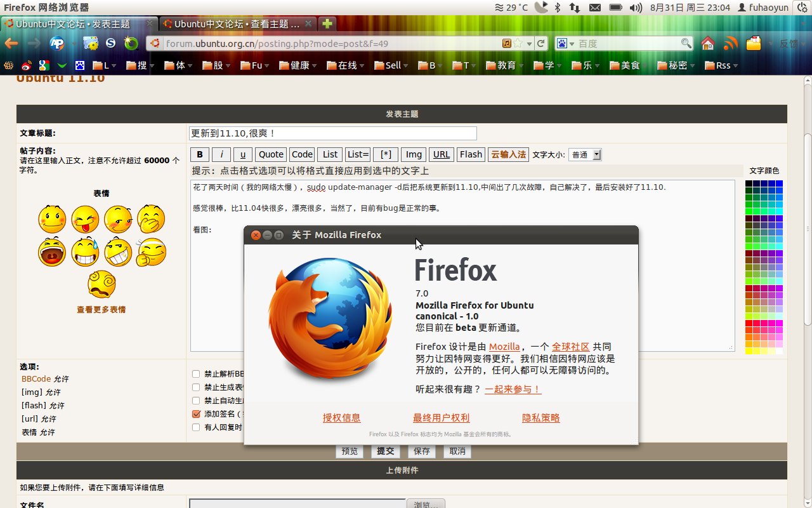Click the yellow folder toolbar icon
The width and height of the screenshot is (812, 508).
tap(754, 43)
